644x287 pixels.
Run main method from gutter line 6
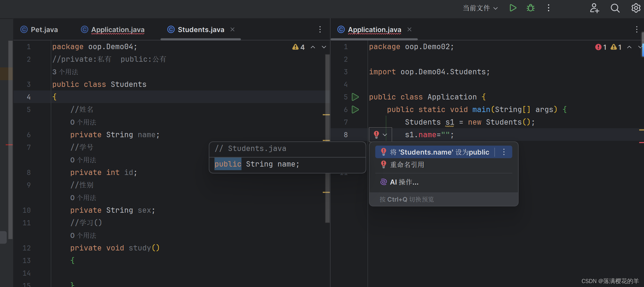coord(355,110)
